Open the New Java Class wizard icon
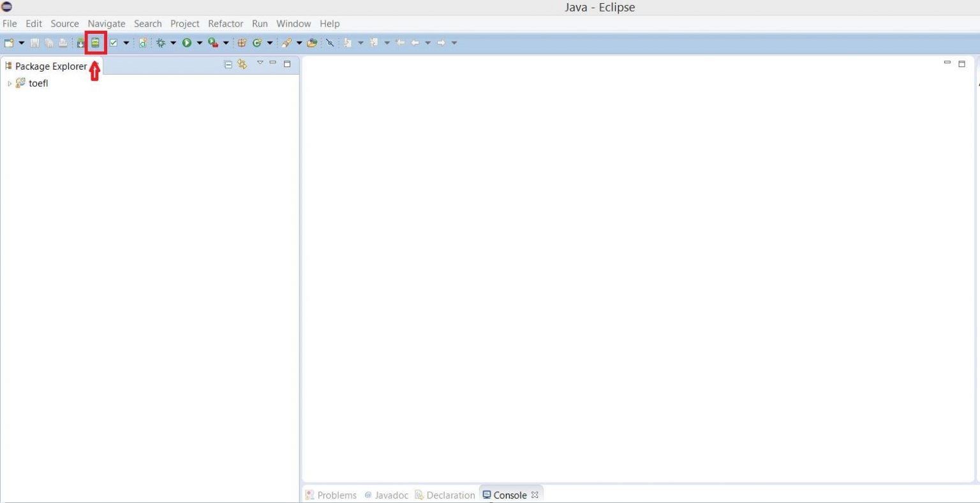The width and height of the screenshot is (980, 503). 258,42
